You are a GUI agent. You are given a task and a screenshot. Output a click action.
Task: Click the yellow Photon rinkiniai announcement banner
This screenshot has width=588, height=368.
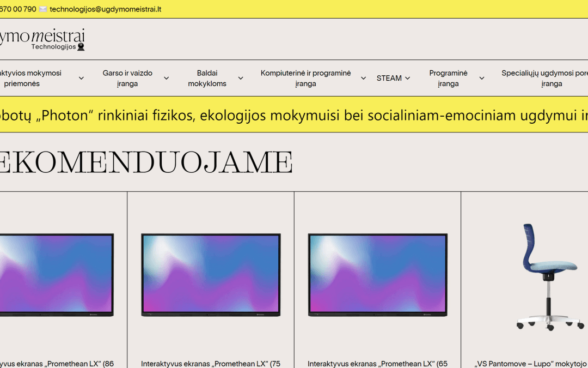[x=294, y=114]
